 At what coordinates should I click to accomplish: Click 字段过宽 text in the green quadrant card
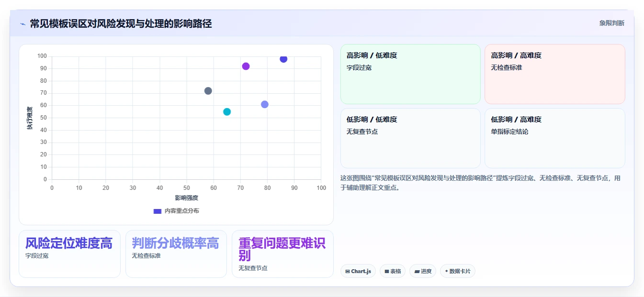359,67
